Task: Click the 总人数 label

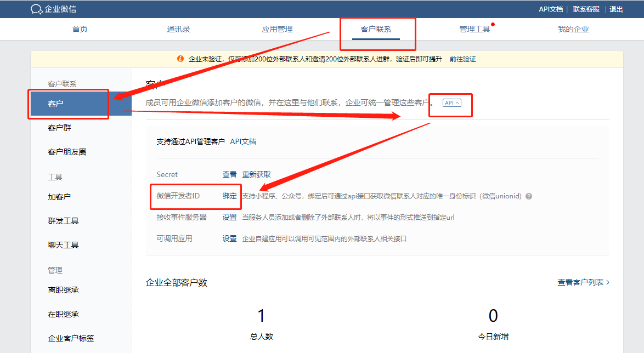Action: 262,337
